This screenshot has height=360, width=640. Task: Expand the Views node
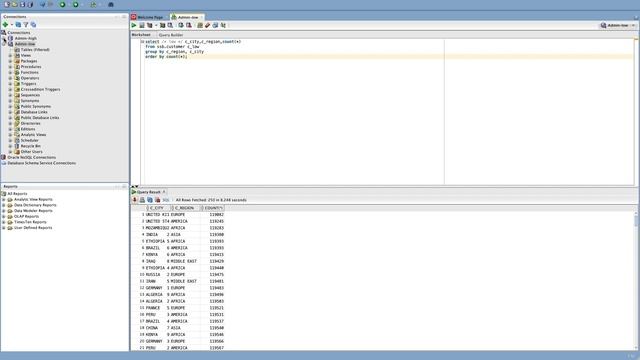(10, 56)
